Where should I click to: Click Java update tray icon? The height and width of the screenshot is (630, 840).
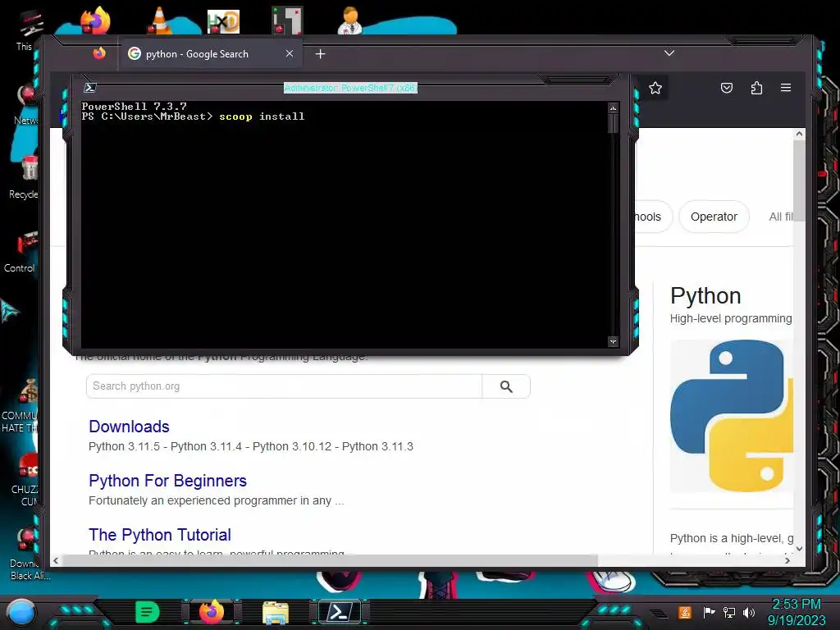tap(685, 612)
